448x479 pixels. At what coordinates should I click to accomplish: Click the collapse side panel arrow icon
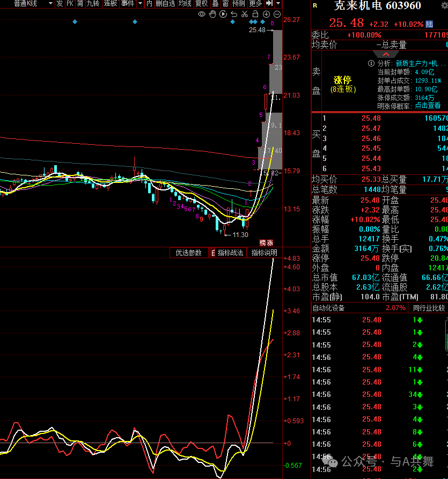[x=269, y=3]
